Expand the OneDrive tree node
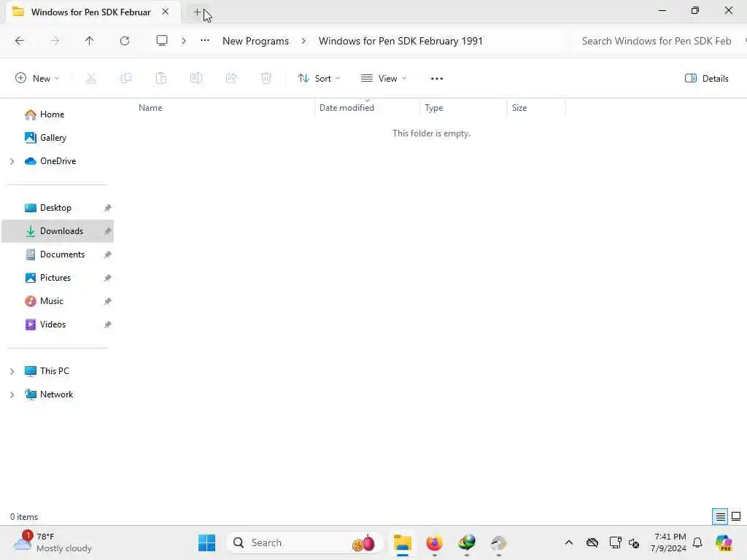This screenshot has height=560, width=747. click(12, 161)
